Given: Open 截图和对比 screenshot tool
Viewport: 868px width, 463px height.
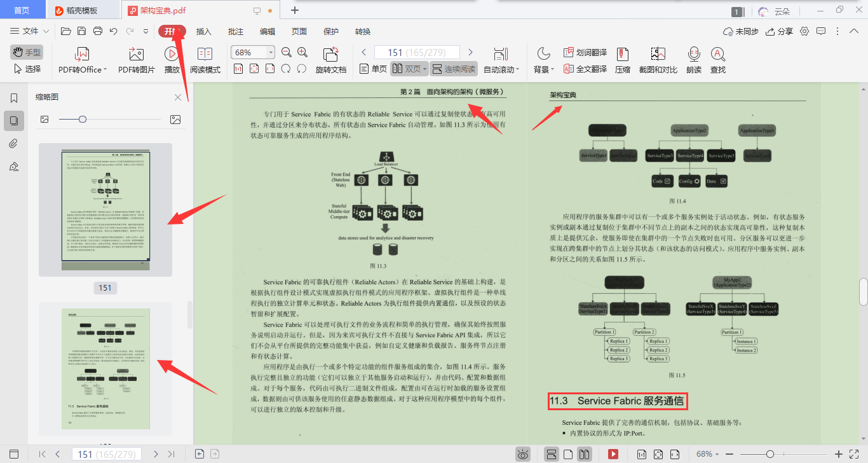Looking at the screenshot, I should 658,60.
